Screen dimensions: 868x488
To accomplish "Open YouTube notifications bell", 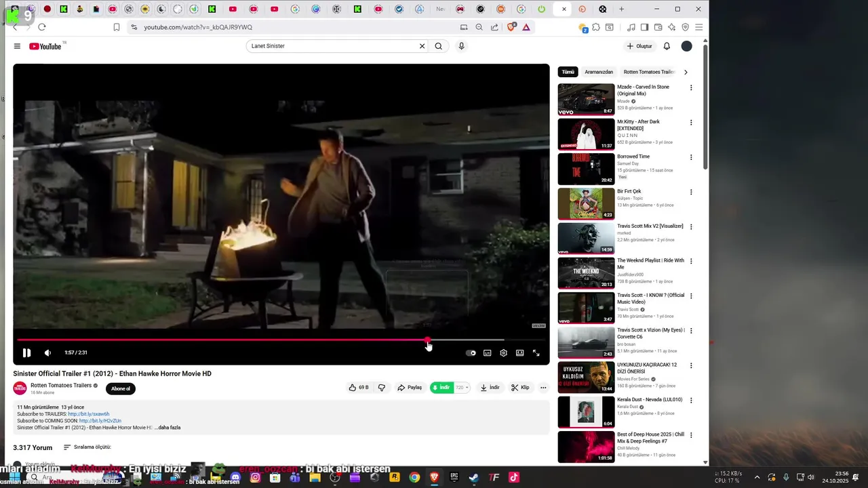I will point(667,46).
